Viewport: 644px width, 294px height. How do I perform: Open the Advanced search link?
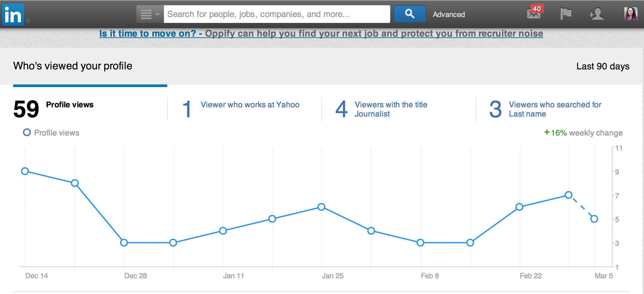(449, 14)
